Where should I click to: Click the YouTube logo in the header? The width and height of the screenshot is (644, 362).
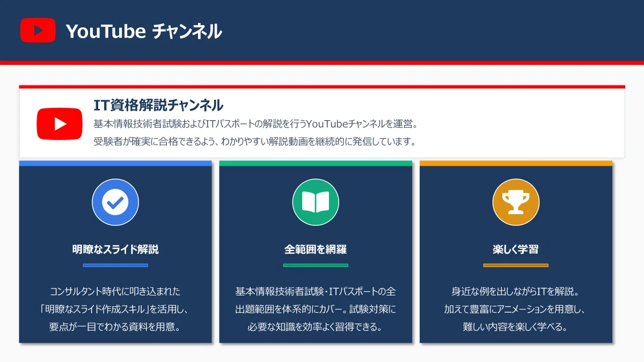(38, 30)
